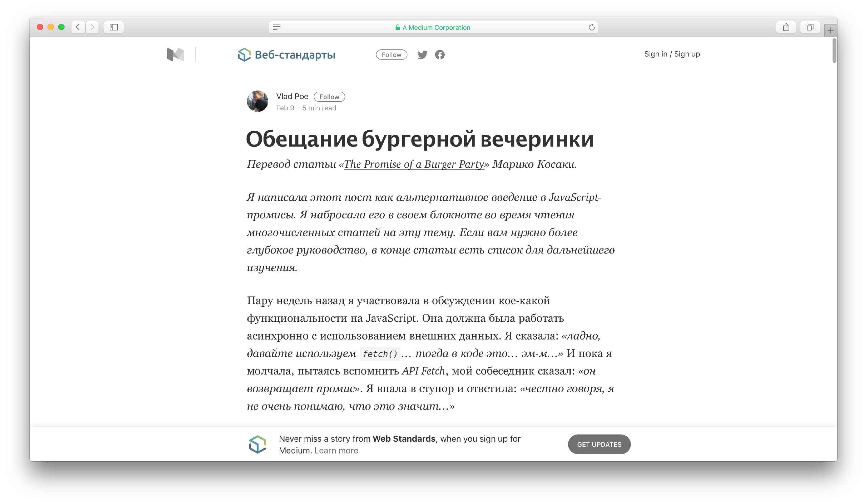Open the Learn more link
Viewport: 867px width, 504px height.
point(336,451)
